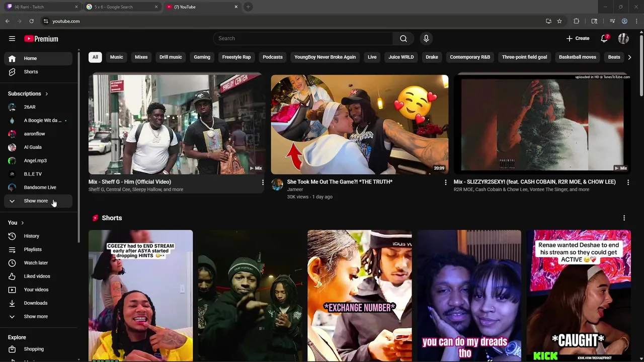644x362 pixels.
Task: Play the SLIZZYR2SEXY mix thumbnail
Action: 542,124
